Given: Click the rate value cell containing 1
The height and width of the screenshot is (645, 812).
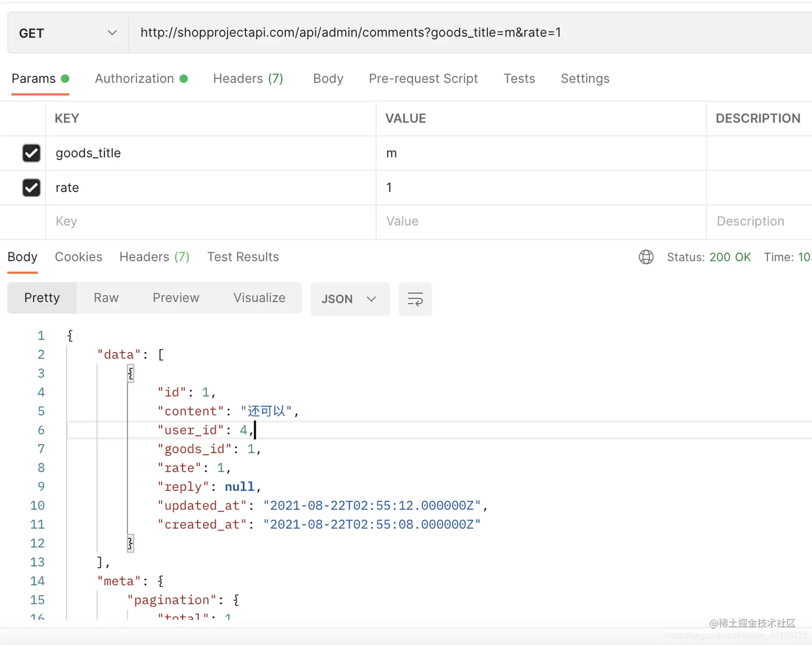Looking at the screenshot, I should [541, 187].
